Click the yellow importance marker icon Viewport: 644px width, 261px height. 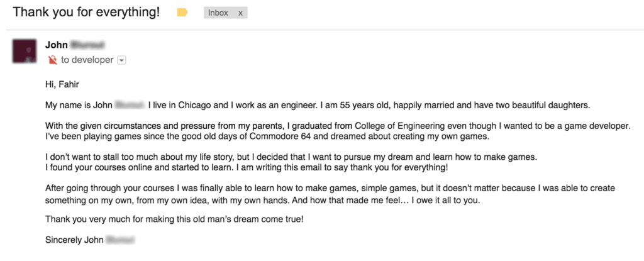(182, 13)
